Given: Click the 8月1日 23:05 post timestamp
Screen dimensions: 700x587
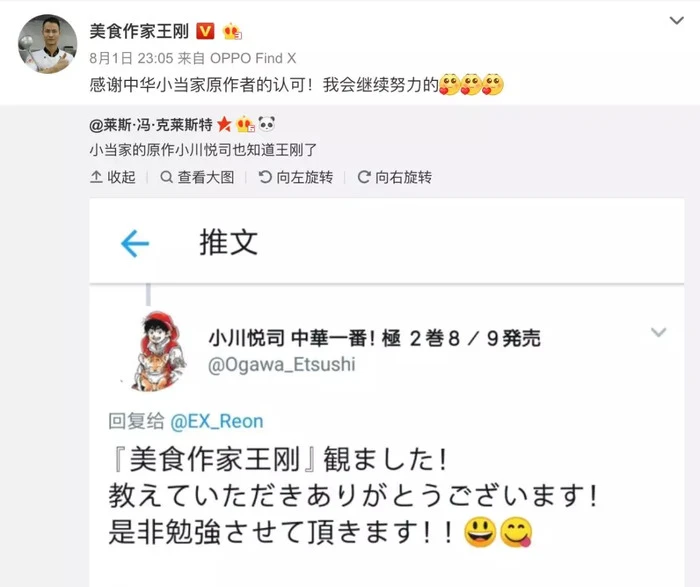Looking at the screenshot, I should pos(131,58).
